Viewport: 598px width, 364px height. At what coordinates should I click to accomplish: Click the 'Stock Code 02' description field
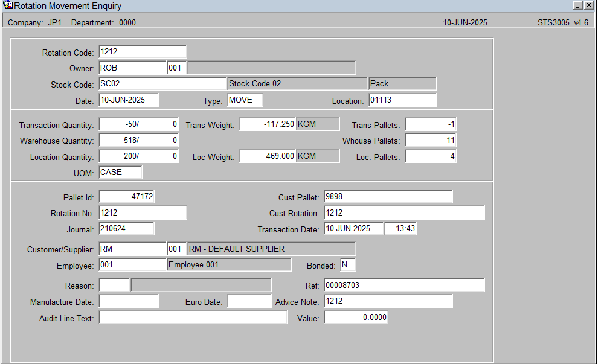(297, 84)
